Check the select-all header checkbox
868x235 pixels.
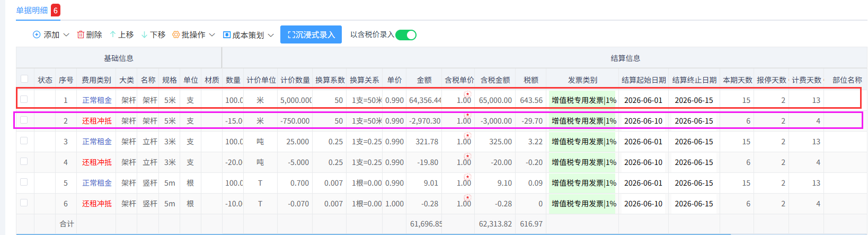coord(24,79)
